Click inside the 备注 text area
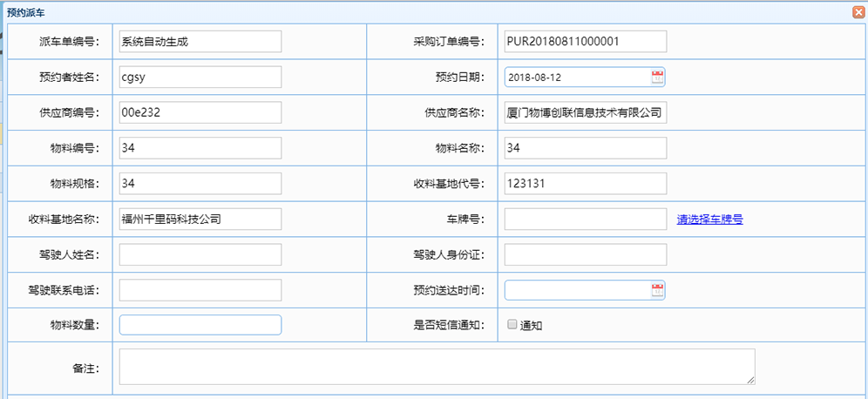The image size is (868, 399). point(437,367)
